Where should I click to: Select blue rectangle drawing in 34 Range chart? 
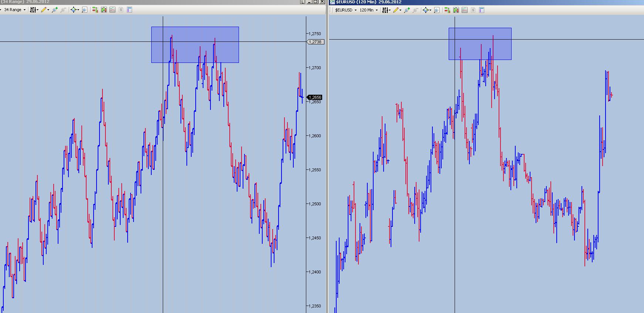click(195, 44)
